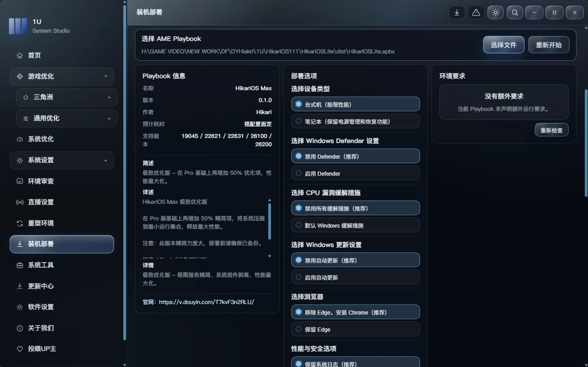Click the HikariOSLite.apbx file path text
Viewport: 588px width, 367px height.
268,52
